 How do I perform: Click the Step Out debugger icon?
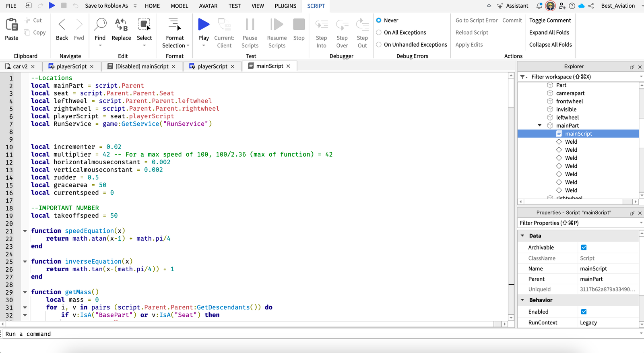tap(362, 25)
